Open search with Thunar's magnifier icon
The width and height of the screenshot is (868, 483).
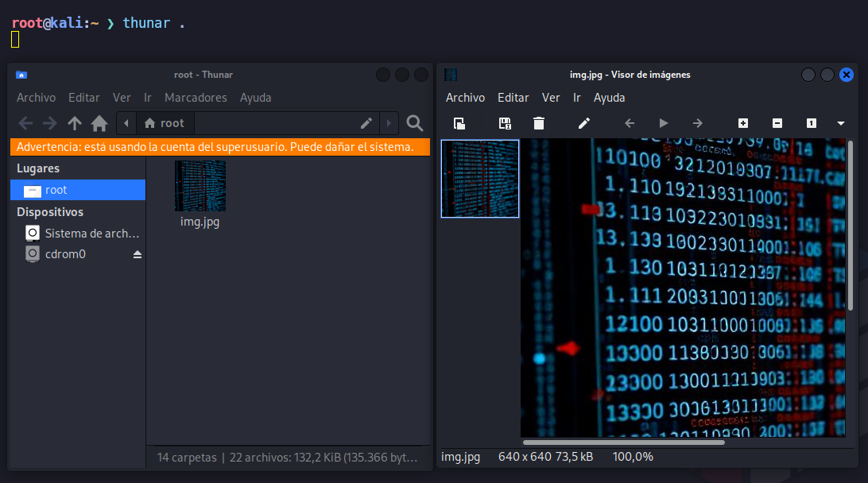click(414, 123)
